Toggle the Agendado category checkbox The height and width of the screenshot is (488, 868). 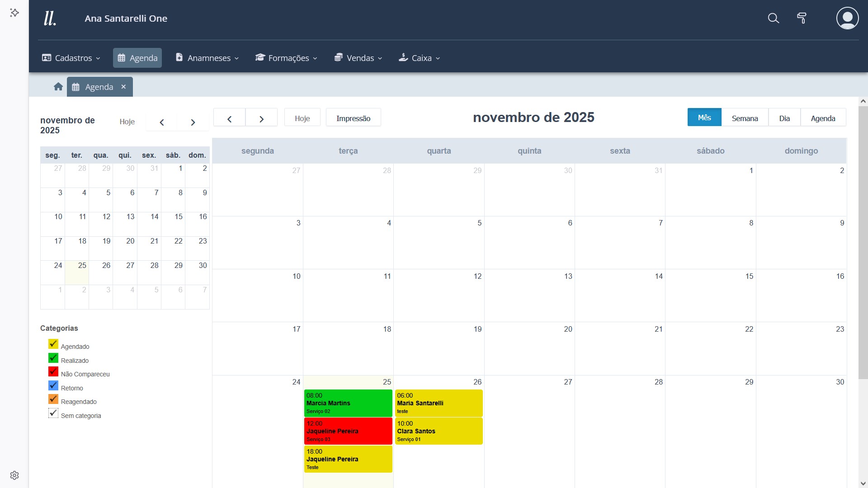click(x=53, y=344)
